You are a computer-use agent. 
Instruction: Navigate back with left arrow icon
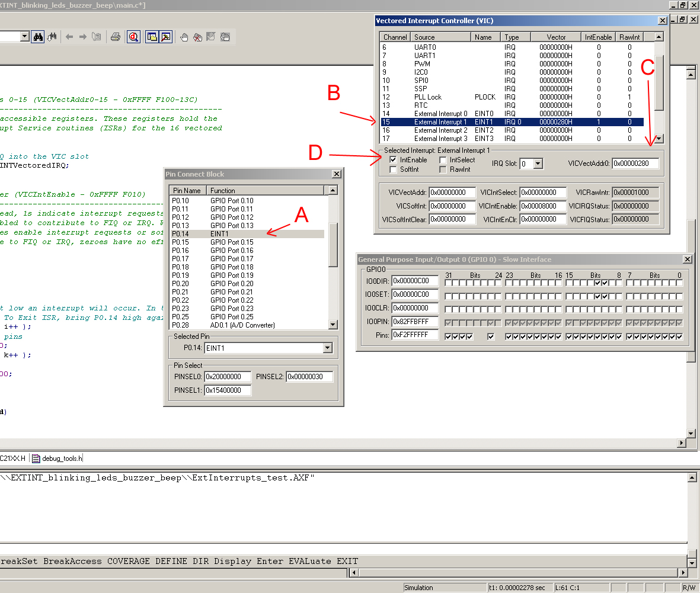(x=69, y=37)
